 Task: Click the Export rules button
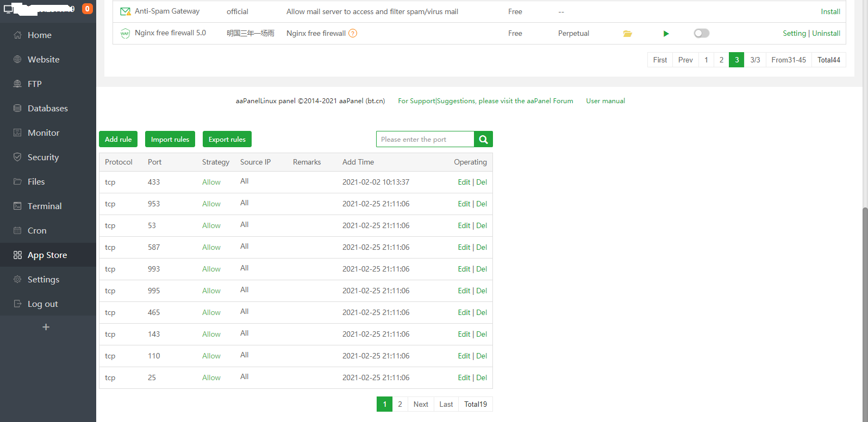pos(227,140)
